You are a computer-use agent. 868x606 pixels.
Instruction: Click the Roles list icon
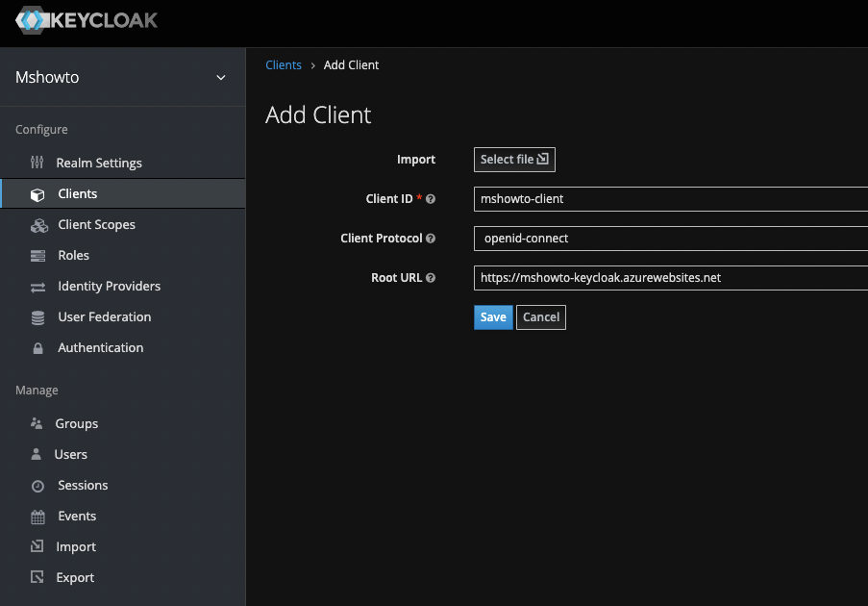[37, 256]
